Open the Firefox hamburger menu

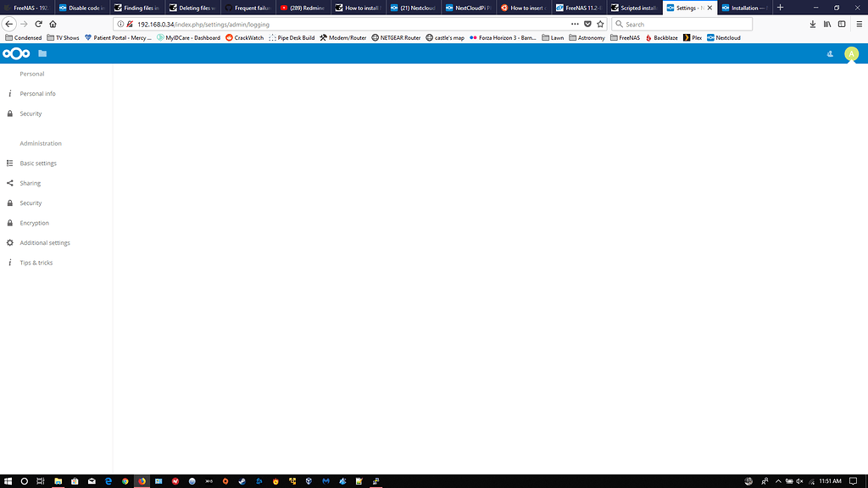(x=859, y=25)
